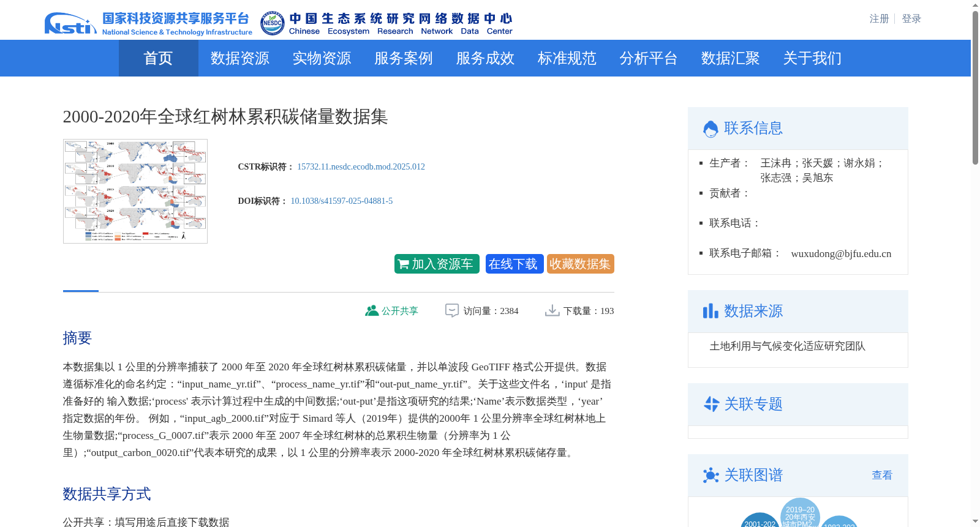Open 数据汇聚 menu item
Screen dimensions: 980x527
click(x=730, y=58)
